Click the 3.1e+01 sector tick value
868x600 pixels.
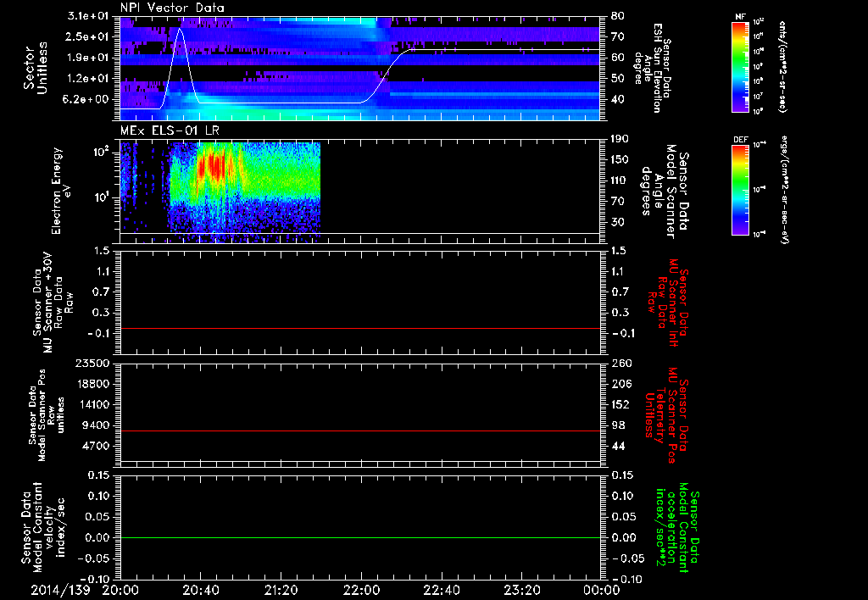point(88,16)
